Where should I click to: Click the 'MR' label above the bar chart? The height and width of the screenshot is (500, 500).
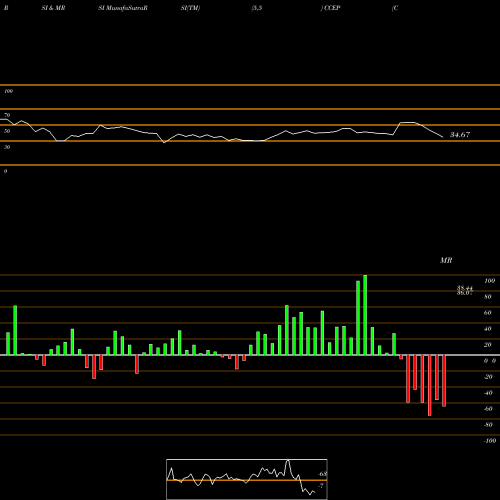[446, 260]
